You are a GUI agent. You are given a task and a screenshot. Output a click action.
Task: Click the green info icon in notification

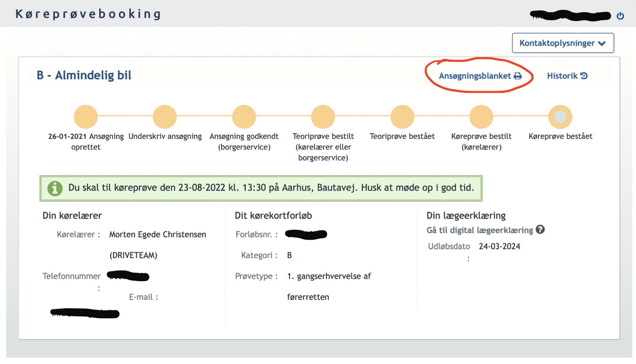55,188
